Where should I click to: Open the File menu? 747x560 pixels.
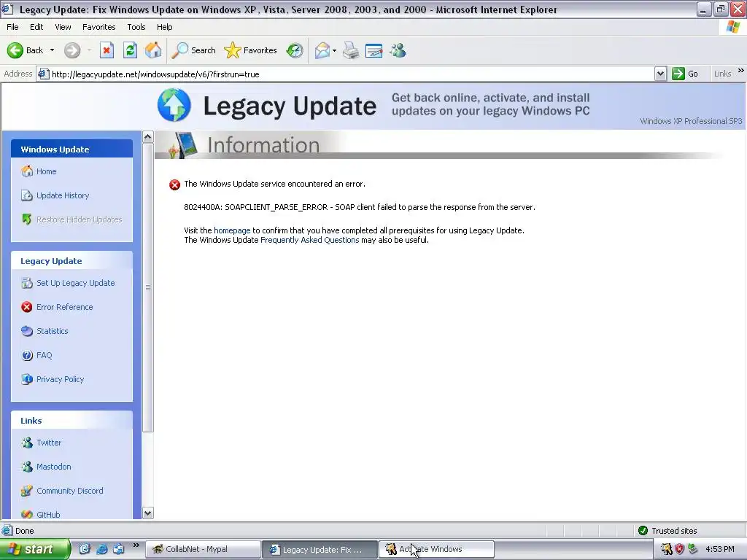point(12,27)
